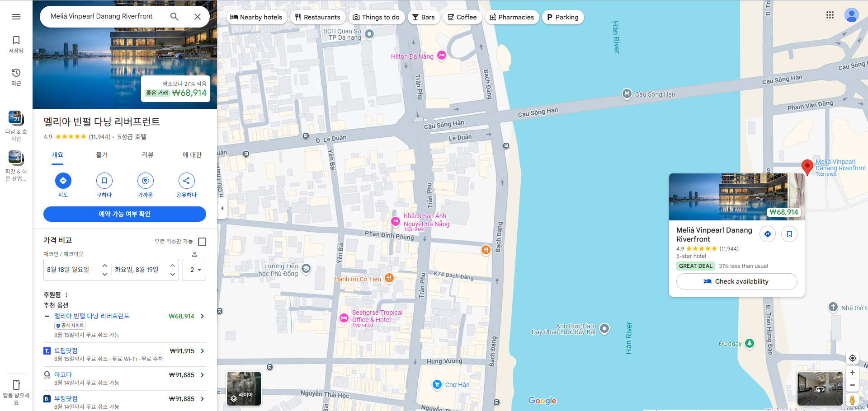Viewport: 868px width, 411px height.
Task: Click save icon in map info card
Action: pos(789,234)
